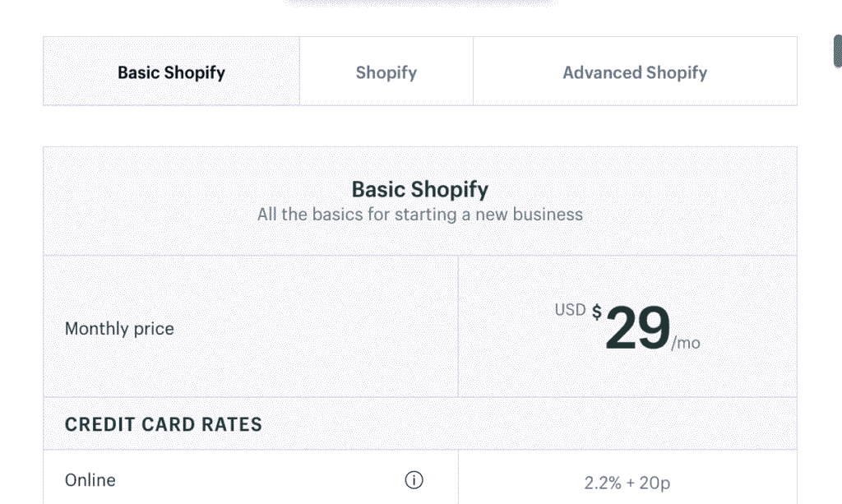Switch to the Basic Shopify tab
The width and height of the screenshot is (842, 504).
click(171, 72)
